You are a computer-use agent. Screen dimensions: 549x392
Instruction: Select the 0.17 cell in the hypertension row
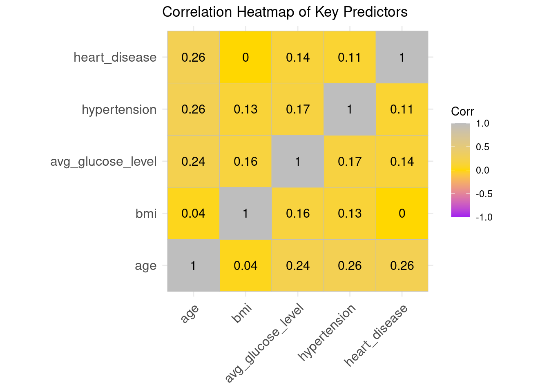point(298,109)
